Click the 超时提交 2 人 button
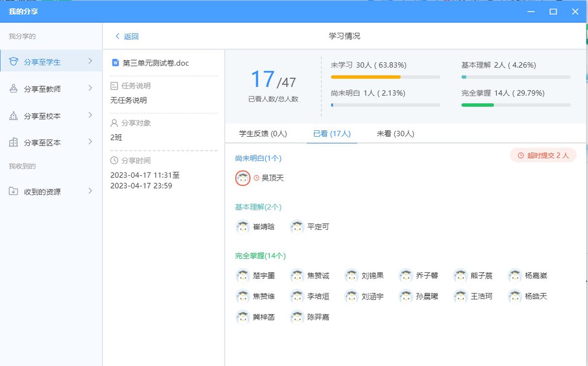The width and height of the screenshot is (588, 366). (543, 155)
